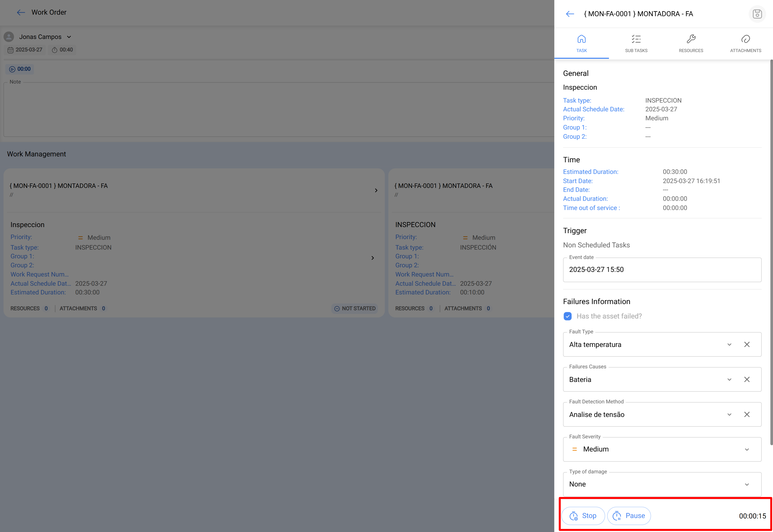The image size is (773, 532).
Task: Click the medium priority icon on second card
Action: coord(465,238)
